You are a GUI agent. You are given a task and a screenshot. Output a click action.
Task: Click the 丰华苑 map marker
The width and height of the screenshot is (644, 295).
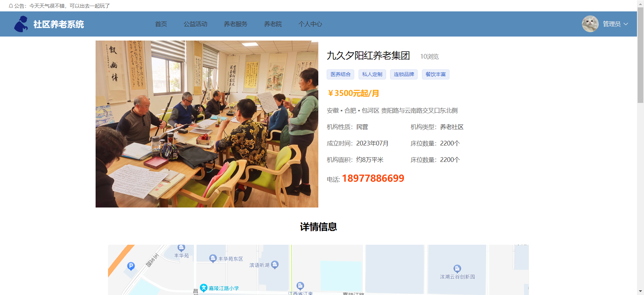pyautogui.click(x=181, y=248)
